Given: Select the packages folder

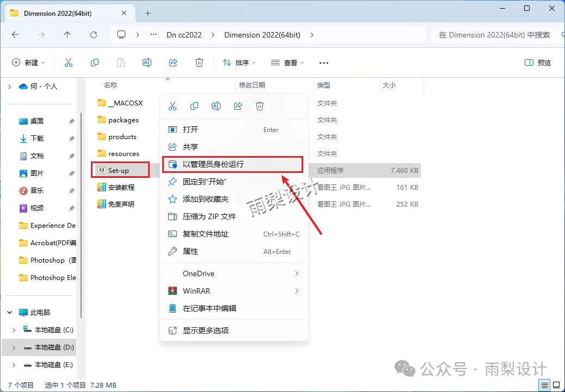Looking at the screenshot, I should [118, 120].
